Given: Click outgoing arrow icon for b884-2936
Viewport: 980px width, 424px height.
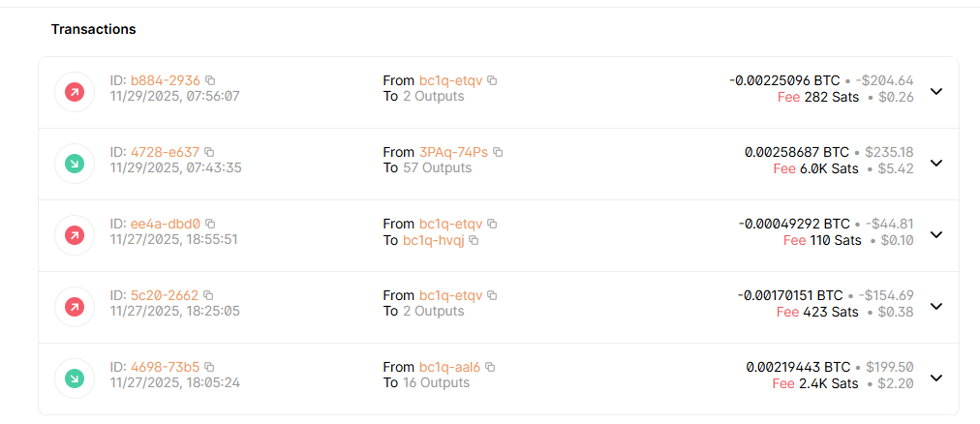Looking at the screenshot, I should [75, 92].
